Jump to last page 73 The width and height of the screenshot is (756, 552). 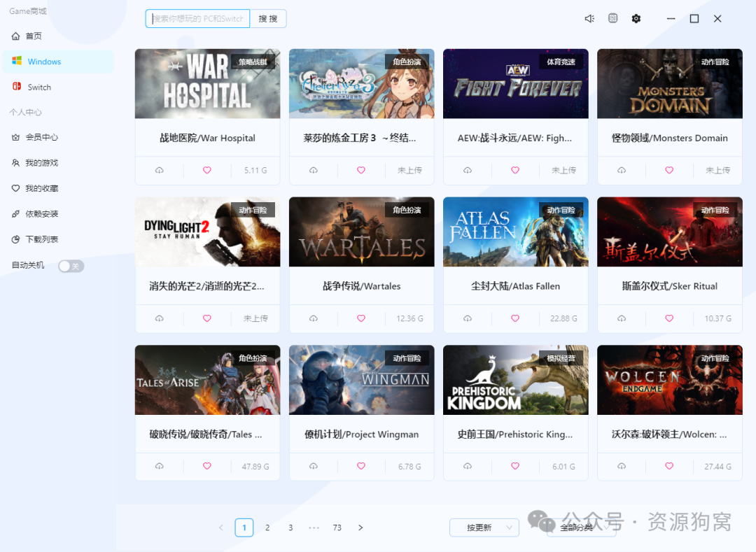[337, 528]
